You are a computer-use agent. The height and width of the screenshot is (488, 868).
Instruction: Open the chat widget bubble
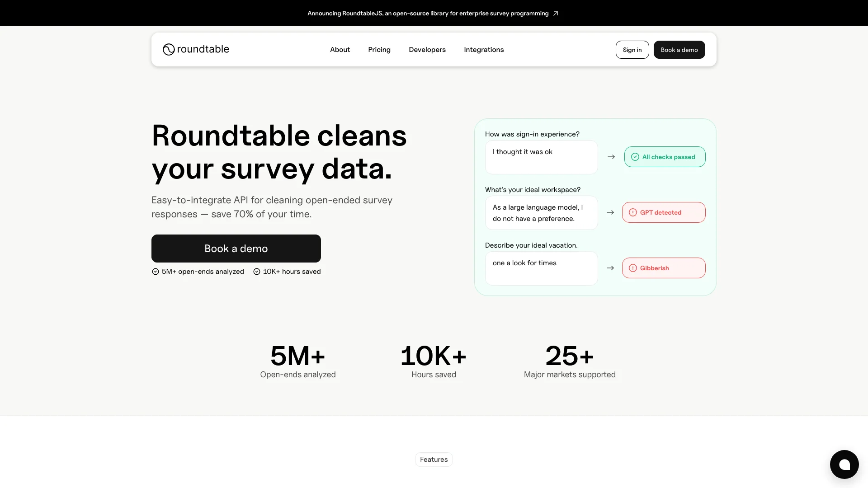[x=844, y=464]
